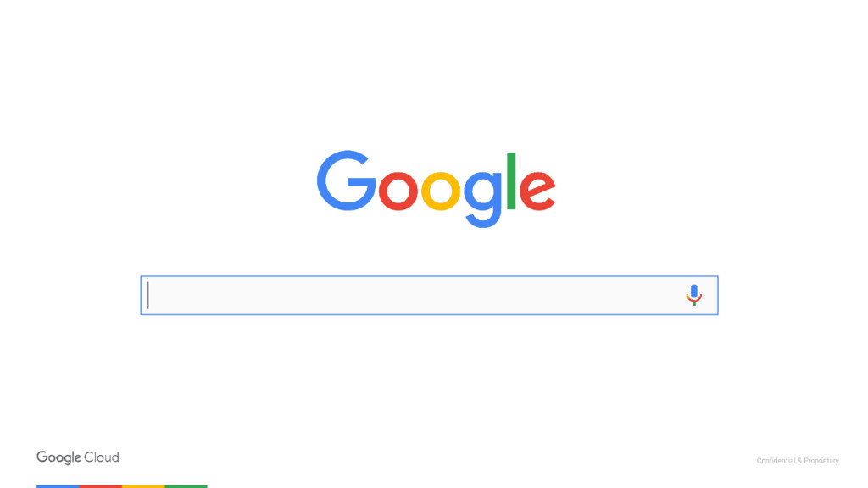Click the blue capital G in Google logo
The image size is (868, 488).
coord(346,180)
